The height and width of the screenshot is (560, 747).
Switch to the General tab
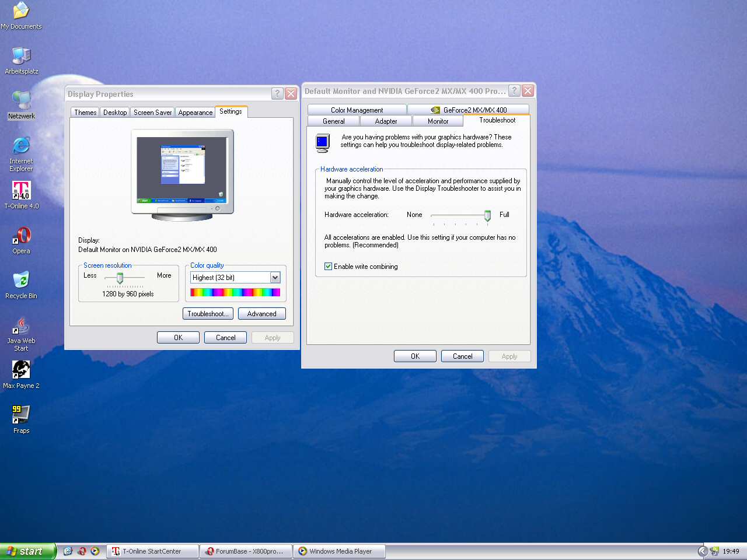pos(334,121)
